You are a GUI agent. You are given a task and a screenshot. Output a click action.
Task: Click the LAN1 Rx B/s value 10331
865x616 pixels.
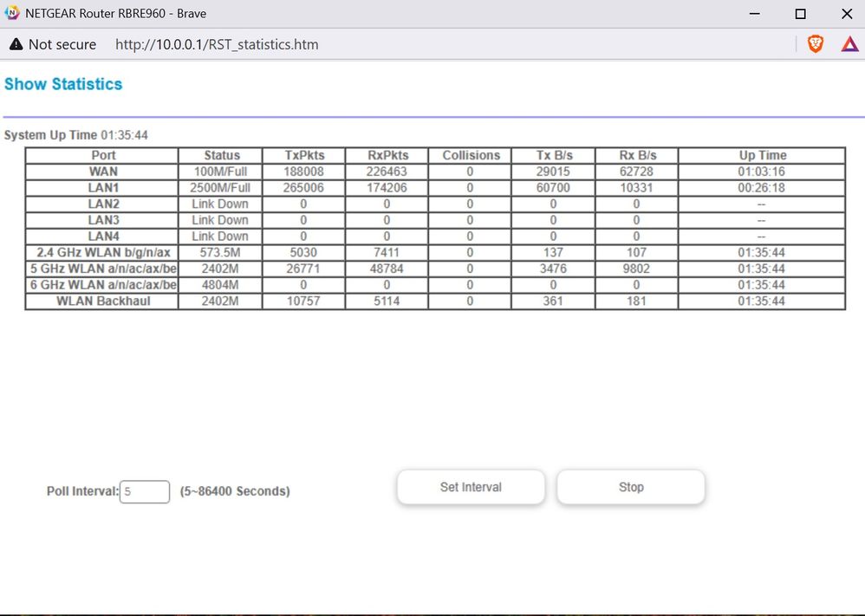[x=636, y=187]
